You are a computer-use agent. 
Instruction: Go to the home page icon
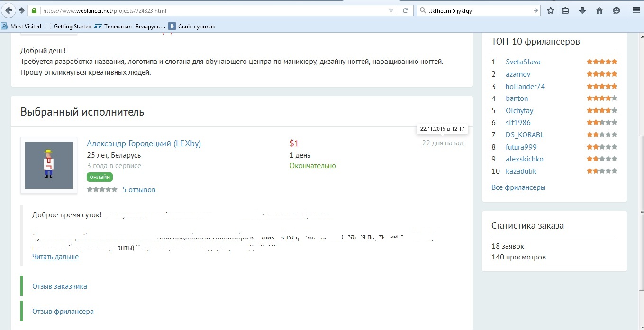click(599, 10)
